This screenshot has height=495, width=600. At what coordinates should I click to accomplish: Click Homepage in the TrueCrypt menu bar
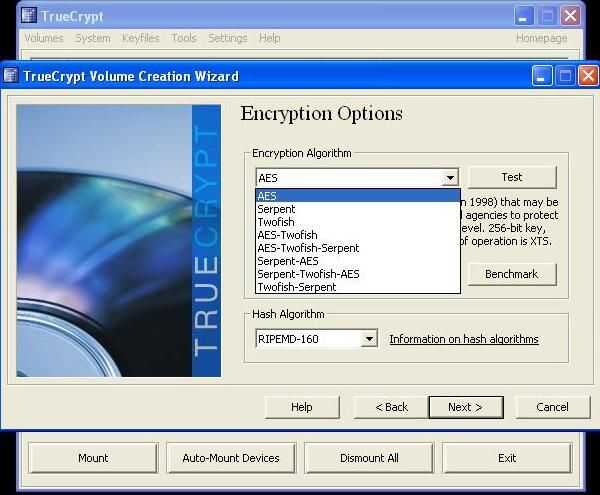(x=541, y=38)
